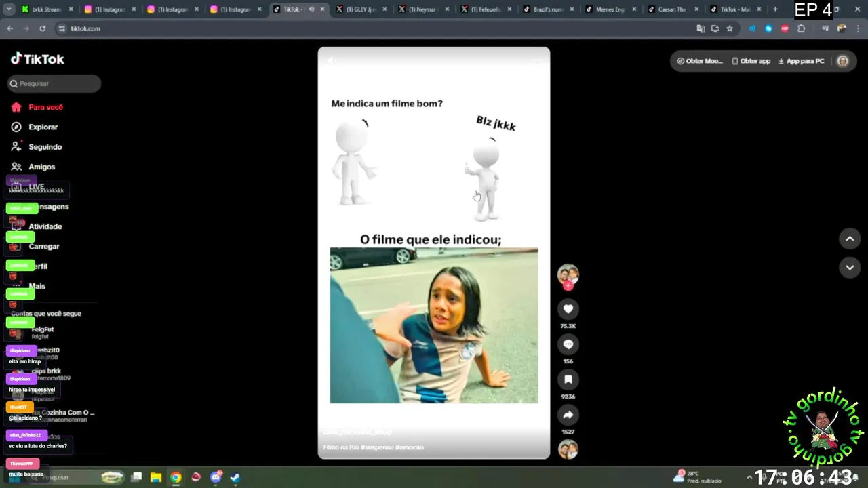
Task: Click the translate page icon
Action: 701,28
